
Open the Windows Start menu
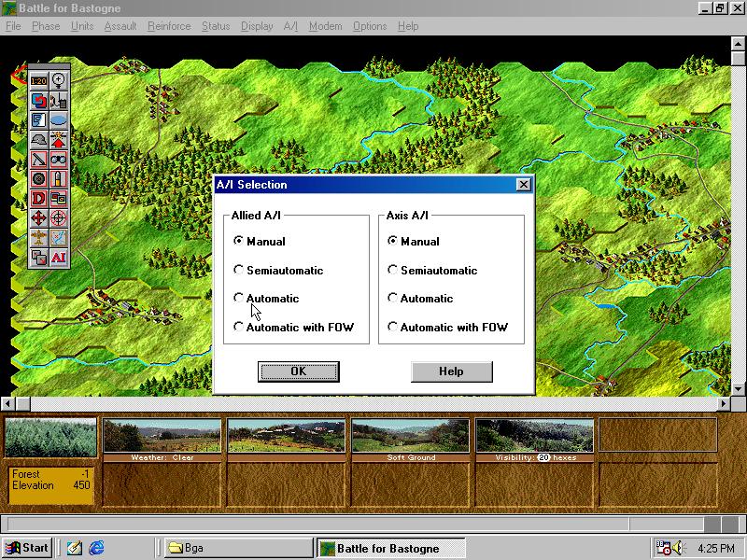click(x=28, y=548)
